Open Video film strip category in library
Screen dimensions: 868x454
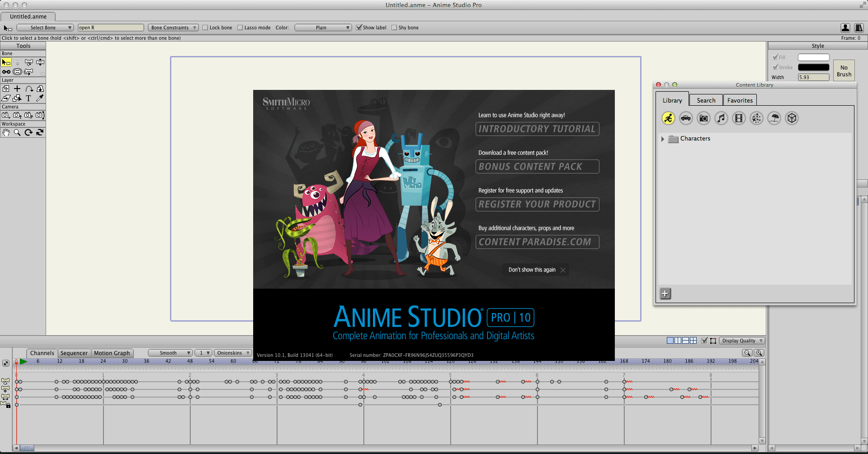739,118
